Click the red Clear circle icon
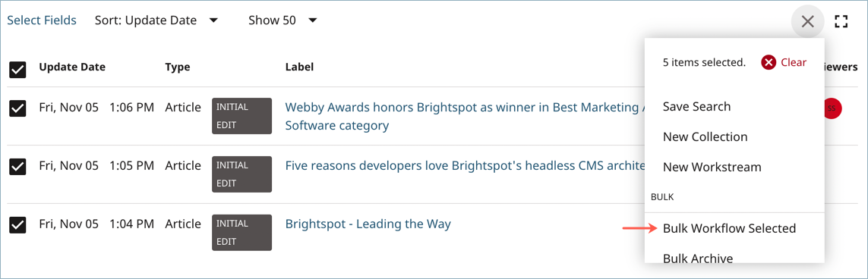Viewport: 868px width, 279px height. coord(769,62)
